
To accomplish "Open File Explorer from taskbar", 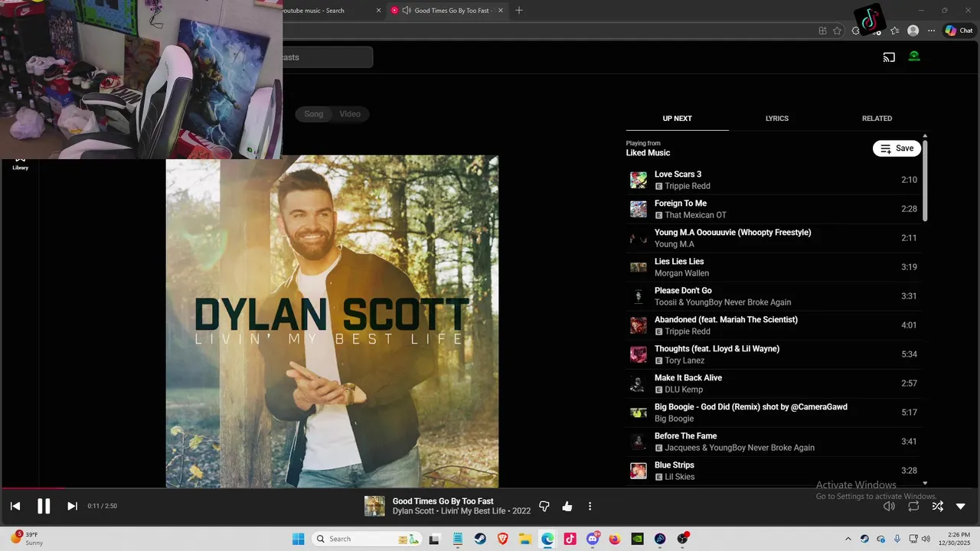I will tap(525, 539).
